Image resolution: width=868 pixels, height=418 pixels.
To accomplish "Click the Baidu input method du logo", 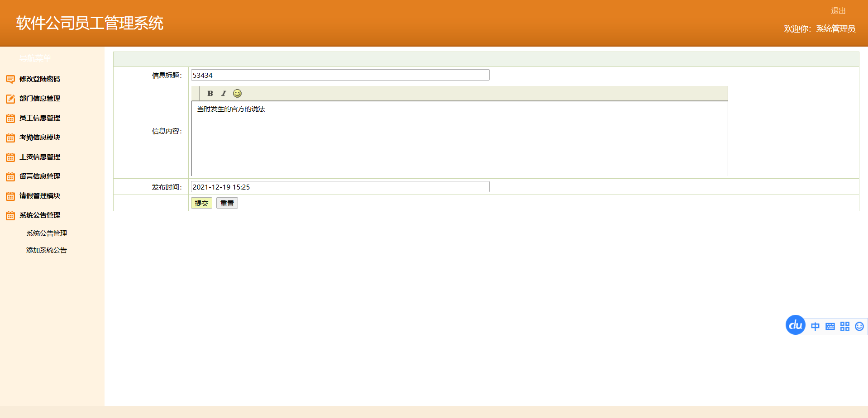I will 795,325.
